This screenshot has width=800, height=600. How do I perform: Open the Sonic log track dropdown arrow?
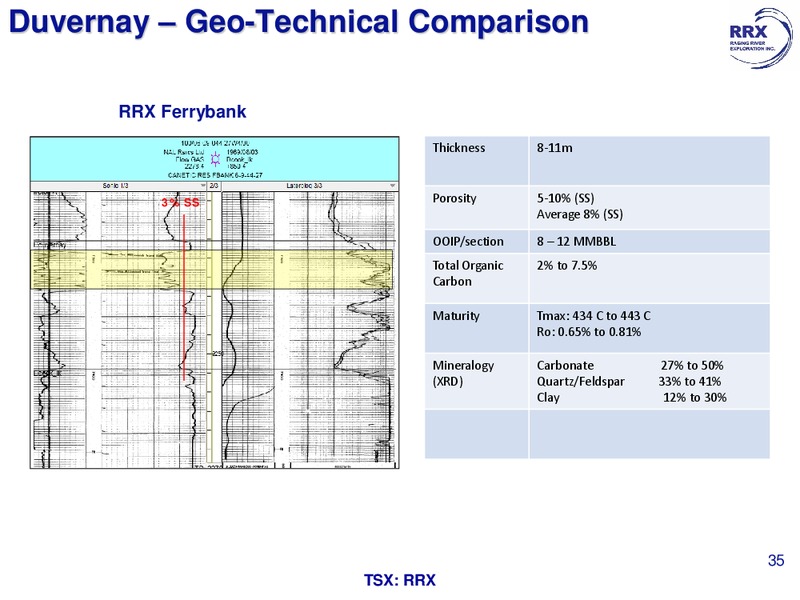[x=203, y=186]
